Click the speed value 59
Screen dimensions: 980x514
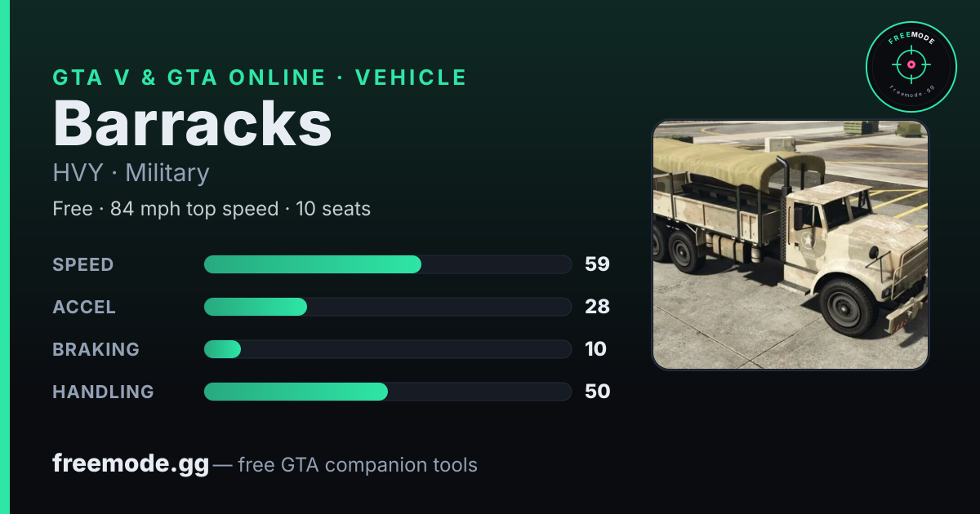point(597,264)
